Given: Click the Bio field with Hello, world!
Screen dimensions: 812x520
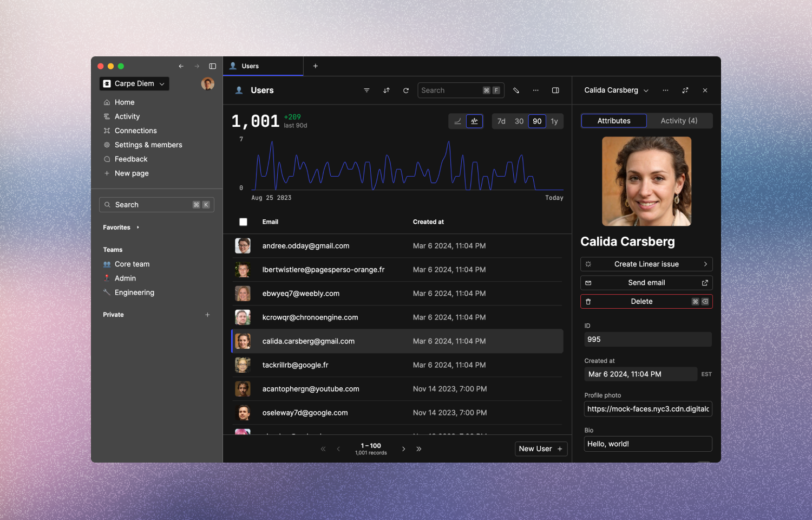Looking at the screenshot, I should point(648,444).
